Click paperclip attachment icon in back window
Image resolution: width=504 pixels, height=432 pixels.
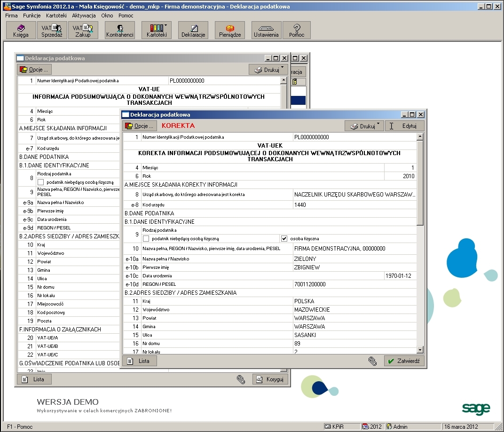pyautogui.click(x=241, y=379)
